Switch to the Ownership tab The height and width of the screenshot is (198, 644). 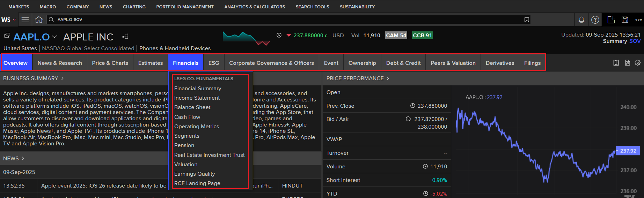[x=362, y=63]
